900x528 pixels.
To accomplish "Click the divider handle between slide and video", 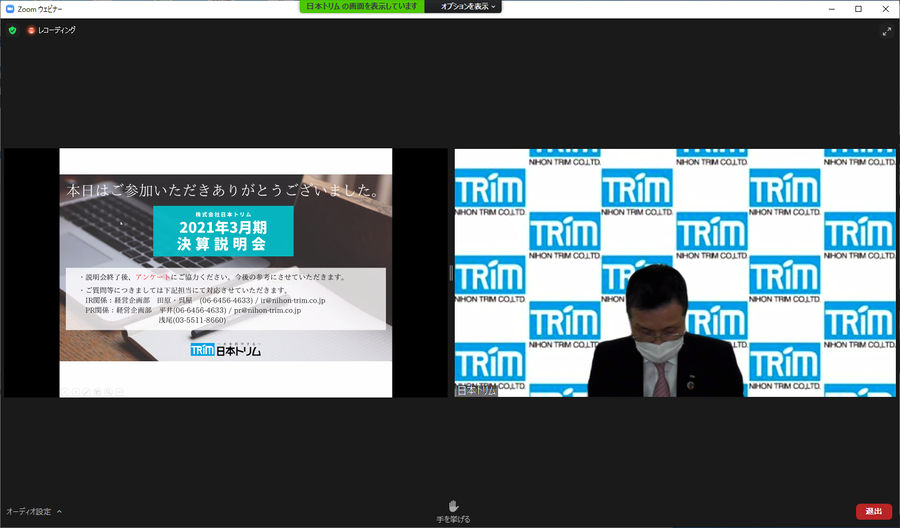I will [451, 273].
